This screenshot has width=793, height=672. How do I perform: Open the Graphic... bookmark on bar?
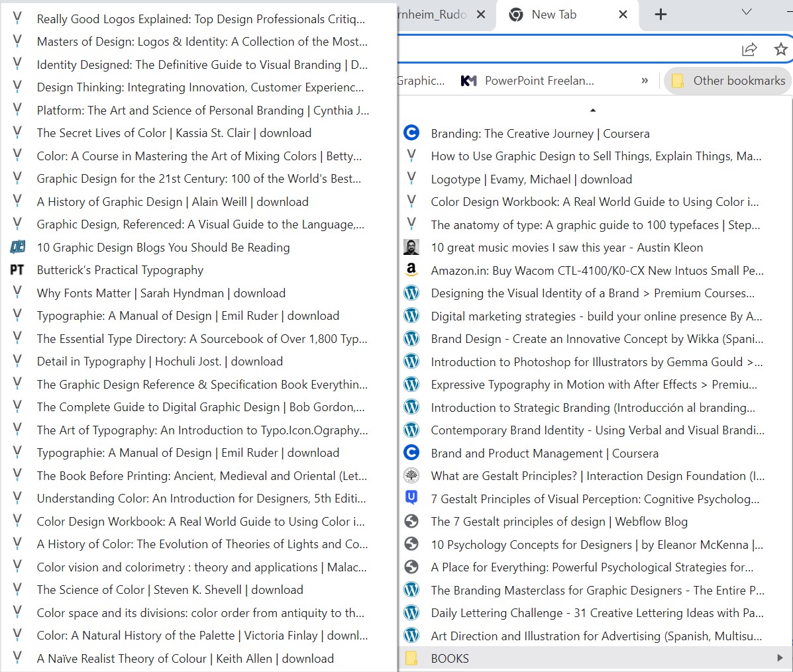pos(421,80)
